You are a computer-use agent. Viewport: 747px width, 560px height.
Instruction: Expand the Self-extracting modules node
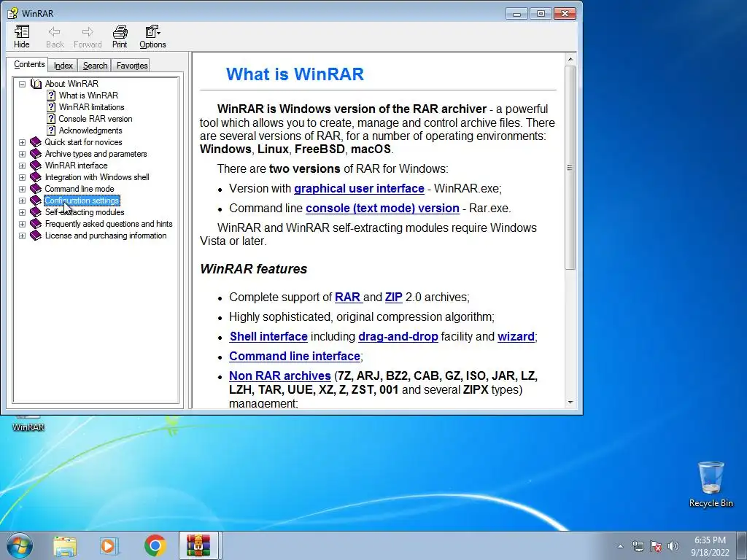pos(22,212)
